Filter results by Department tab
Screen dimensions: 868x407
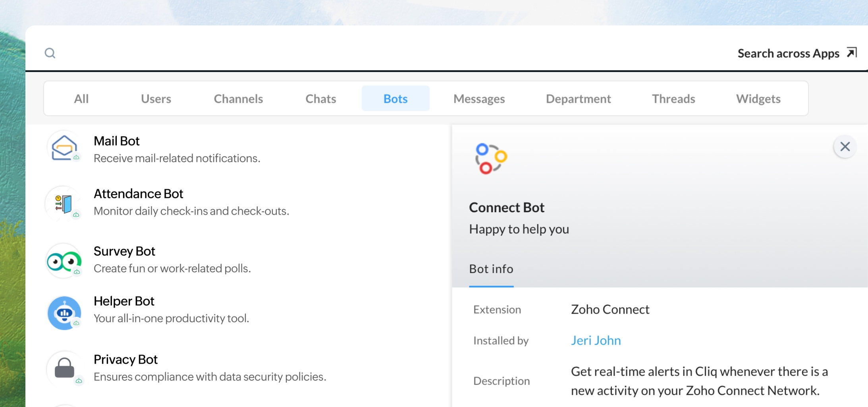point(578,99)
